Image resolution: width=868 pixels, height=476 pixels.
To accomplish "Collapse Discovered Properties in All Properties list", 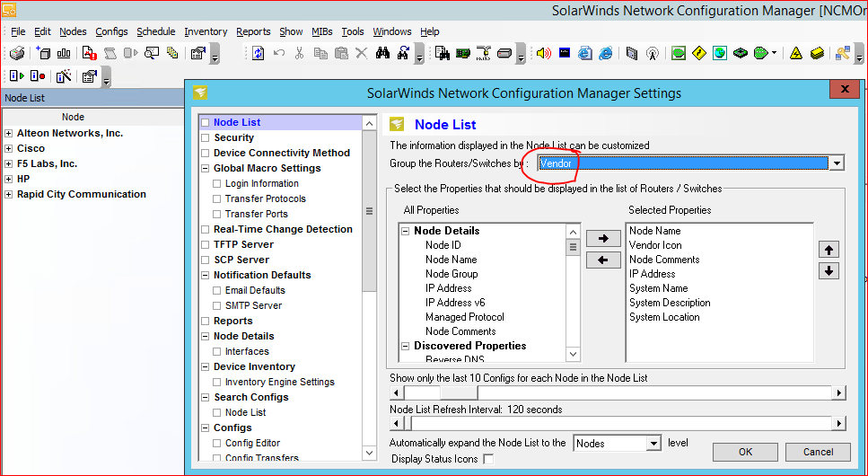I will coord(405,346).
